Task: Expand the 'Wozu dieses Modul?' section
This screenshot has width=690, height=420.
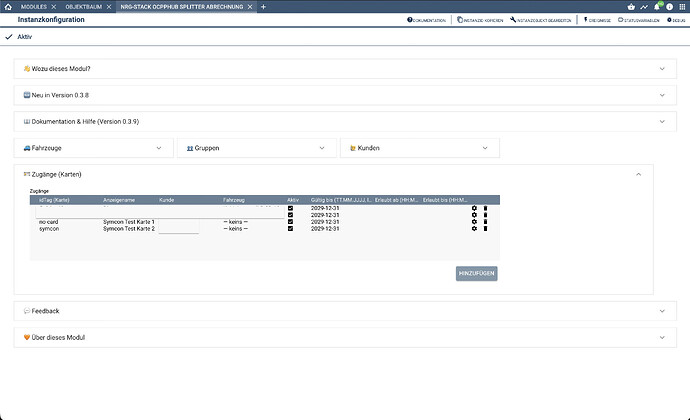Action: 345,69
